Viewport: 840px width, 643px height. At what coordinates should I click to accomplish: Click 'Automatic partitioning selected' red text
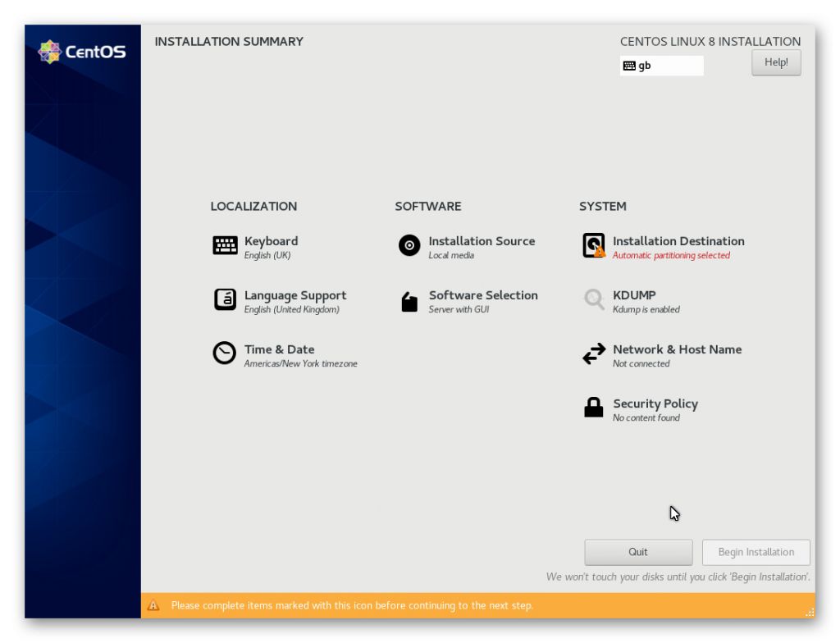[671, 256]
